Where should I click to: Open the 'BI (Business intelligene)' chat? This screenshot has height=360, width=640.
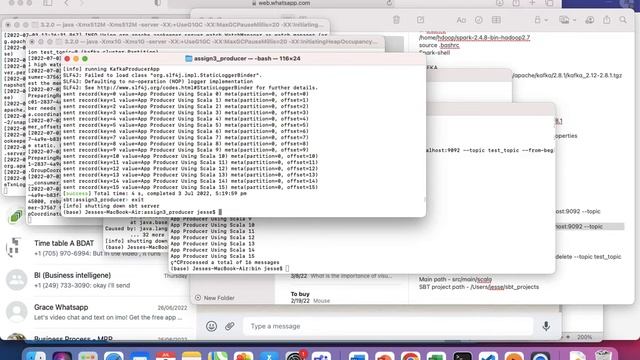(97, 280)
